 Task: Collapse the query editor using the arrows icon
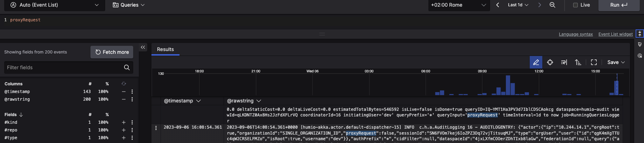(639, 34)
